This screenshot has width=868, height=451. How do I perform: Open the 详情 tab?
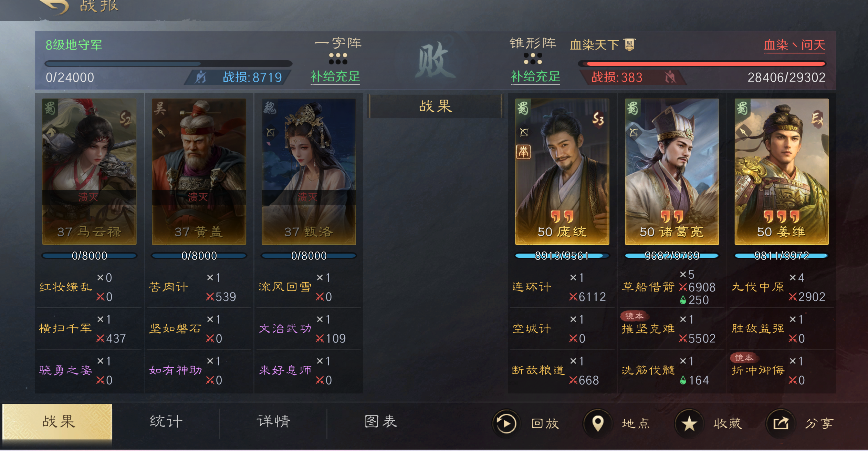pos(273,421)
